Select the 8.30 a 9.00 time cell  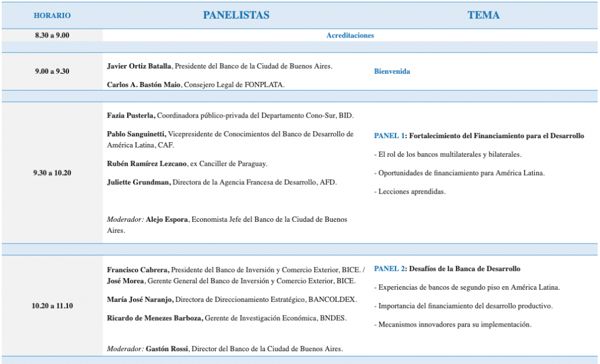point(52,35)
